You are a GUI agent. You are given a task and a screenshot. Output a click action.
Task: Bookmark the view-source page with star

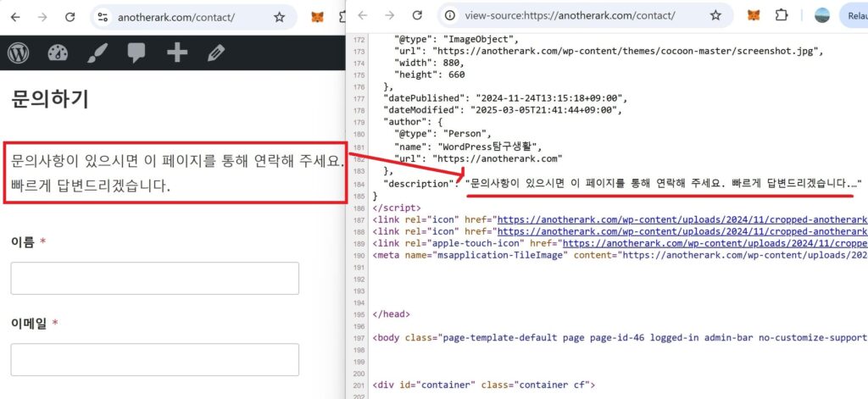coord(715,15)
